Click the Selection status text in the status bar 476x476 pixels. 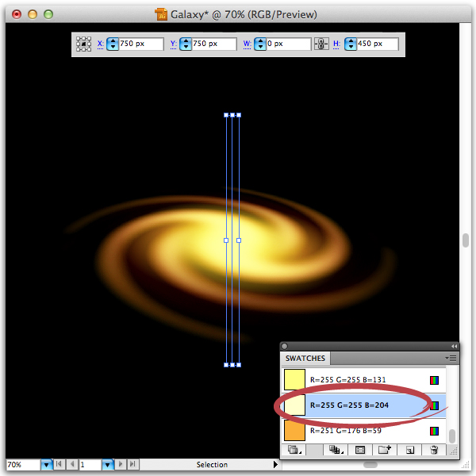pyautogui.click(x=212, y=464)
